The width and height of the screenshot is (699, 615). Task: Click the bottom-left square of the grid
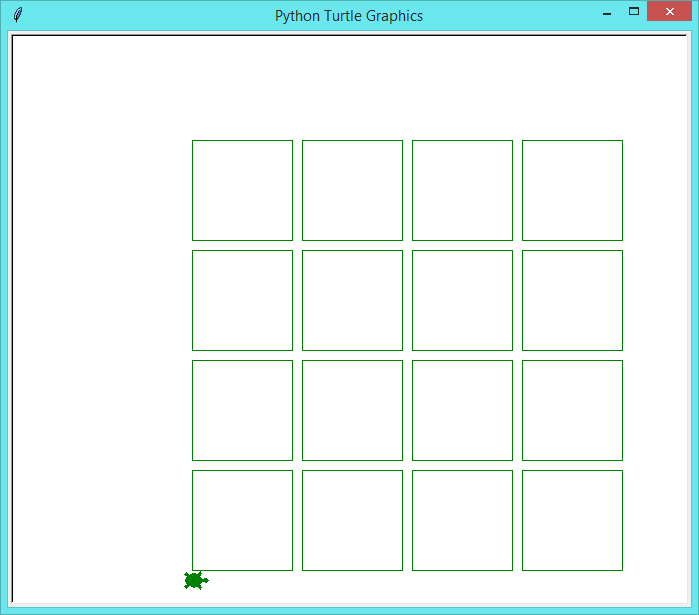tap(242, 520)
